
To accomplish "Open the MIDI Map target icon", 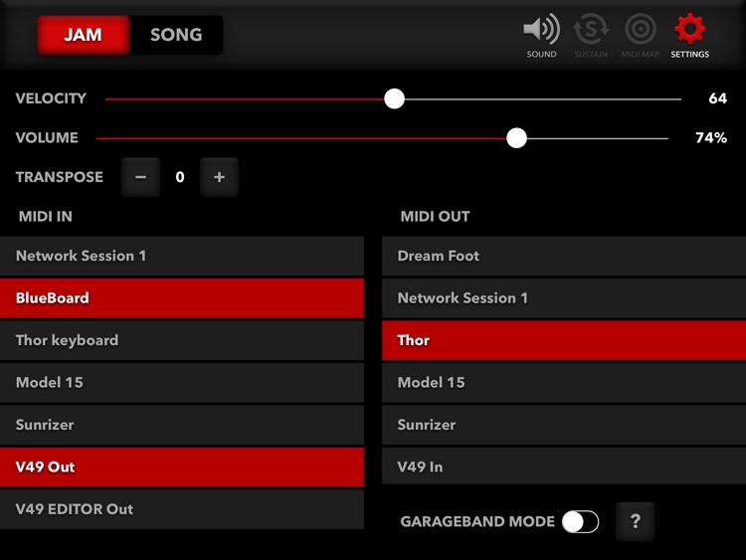I will (x=641, y=35).
